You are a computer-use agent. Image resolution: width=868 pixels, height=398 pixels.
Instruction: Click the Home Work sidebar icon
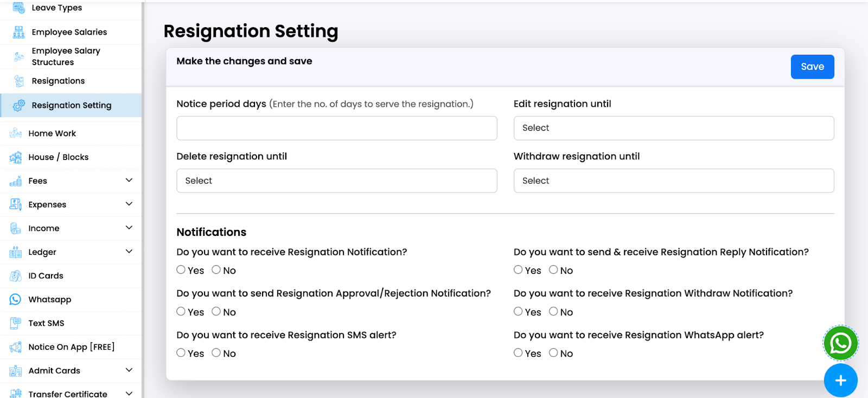pos(16,133)
